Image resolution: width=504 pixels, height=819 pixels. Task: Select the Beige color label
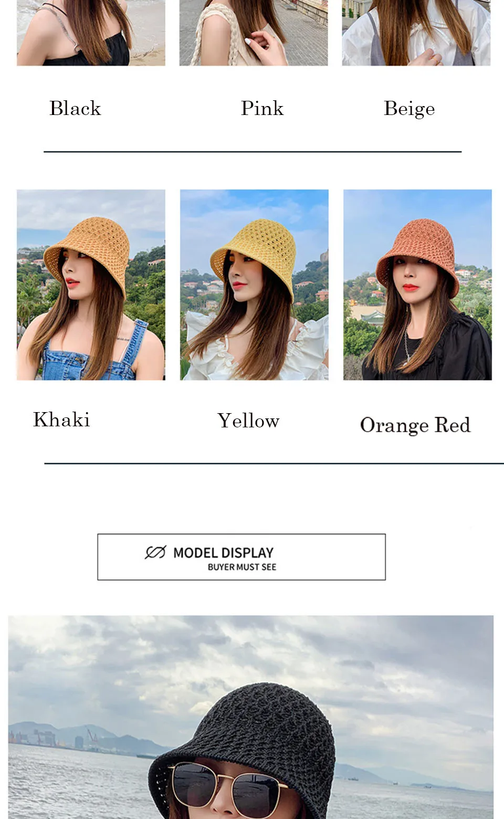[409, 109]
